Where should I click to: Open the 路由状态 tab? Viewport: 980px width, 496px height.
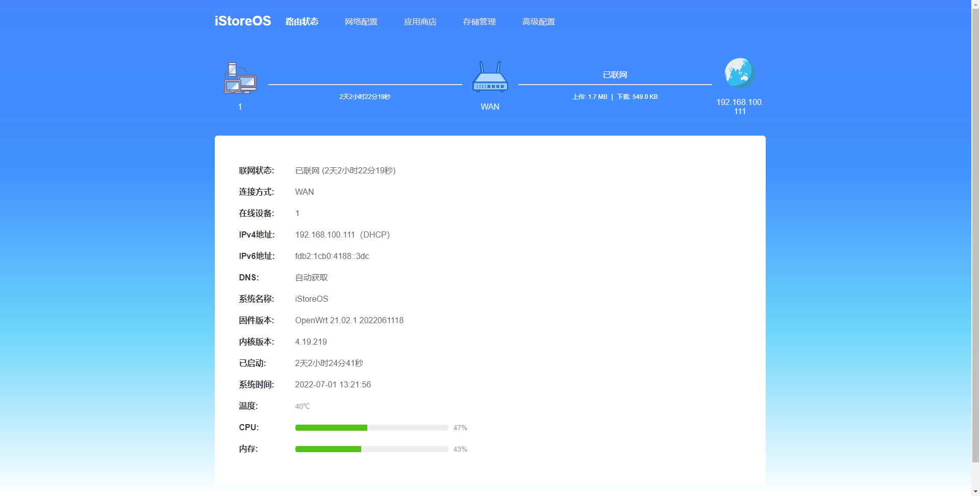(302, 21)
